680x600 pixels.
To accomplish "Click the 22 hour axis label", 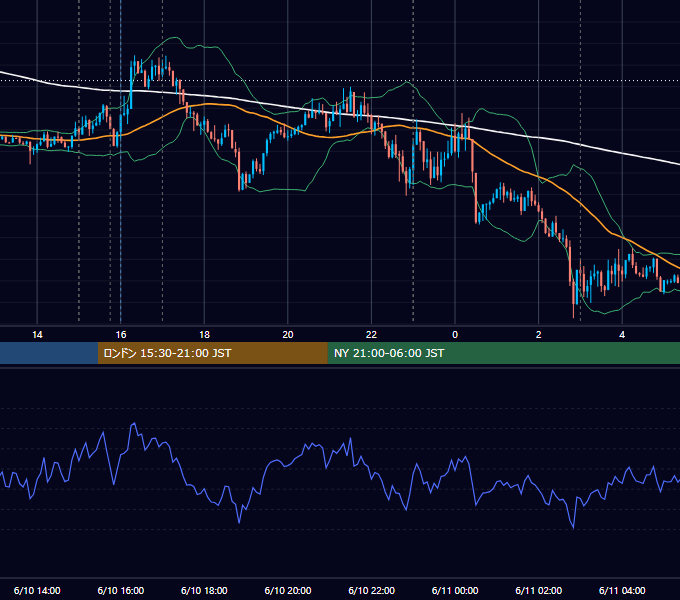I will click(371, 335).
